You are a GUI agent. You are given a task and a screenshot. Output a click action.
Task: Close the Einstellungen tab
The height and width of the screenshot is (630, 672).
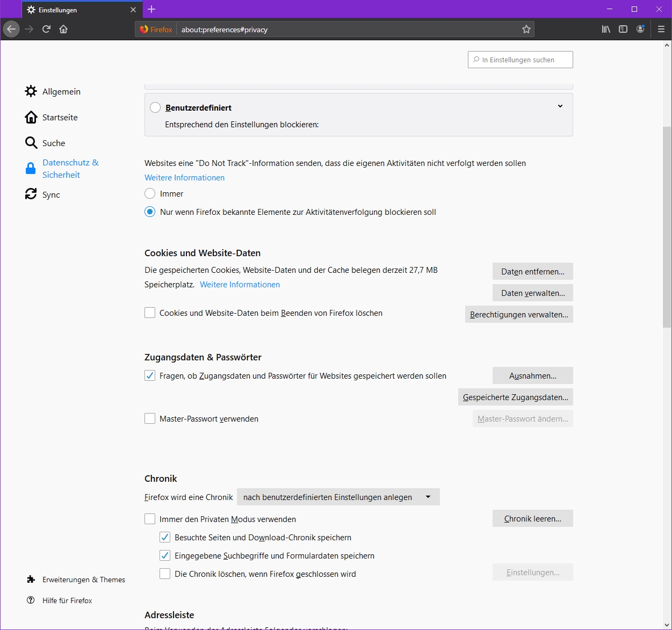click(x=133, y=10)
